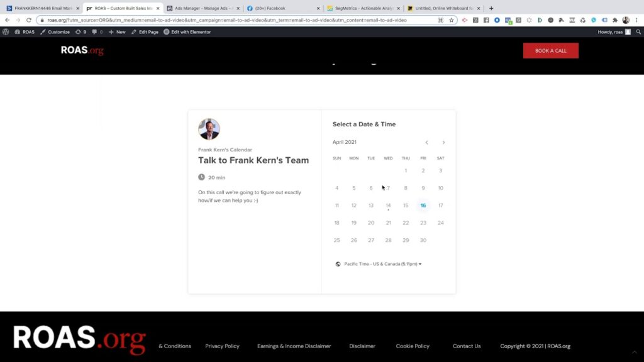Open the Chrome extensions puzzle icon
Screen dimensions: 644x362
click(x=615, y=20)
